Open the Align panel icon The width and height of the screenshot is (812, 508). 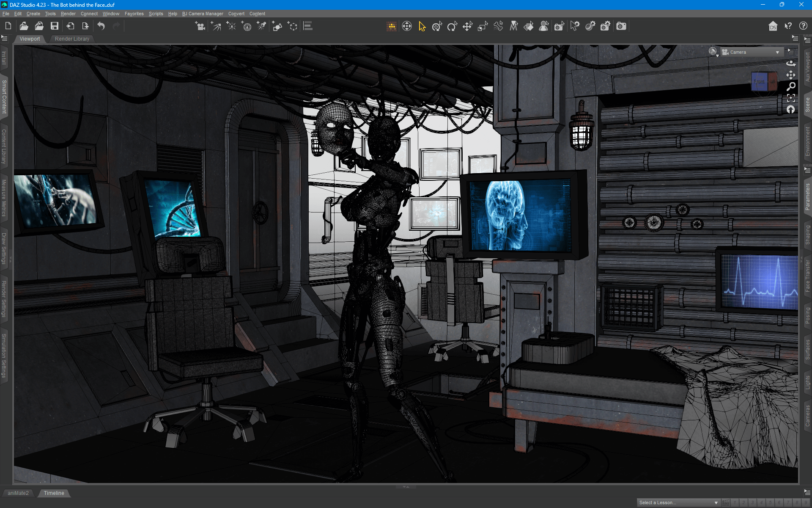click(x=308, y=26)
